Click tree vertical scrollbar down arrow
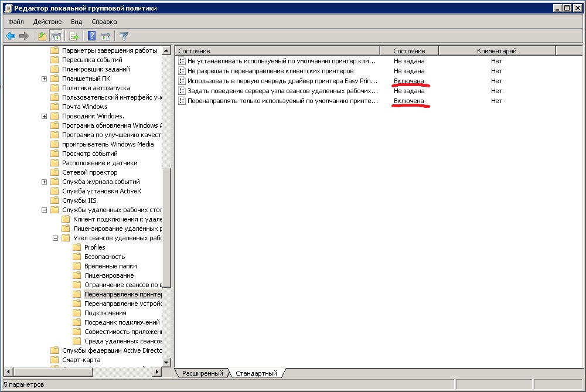The width and height of the screenshot is (586, 392). point(166,362)
